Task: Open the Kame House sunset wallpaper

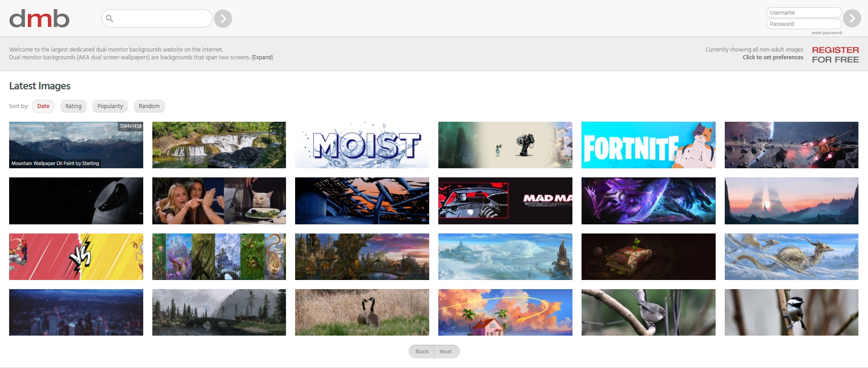Action: pyautogui.click(x=505, y=312)
